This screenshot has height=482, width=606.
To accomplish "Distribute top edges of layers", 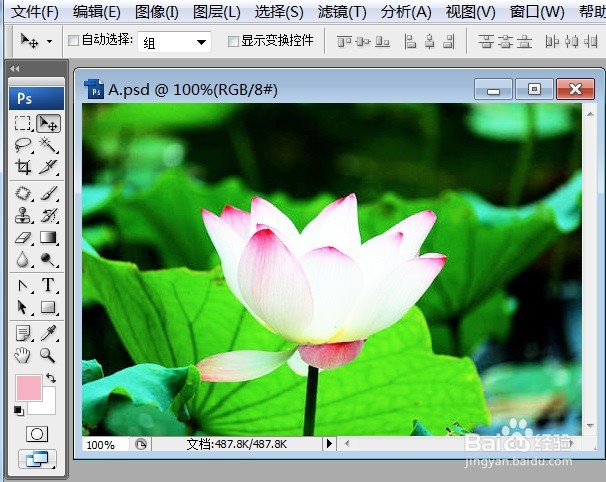I will pyautogui.click(x=486, y=41).
